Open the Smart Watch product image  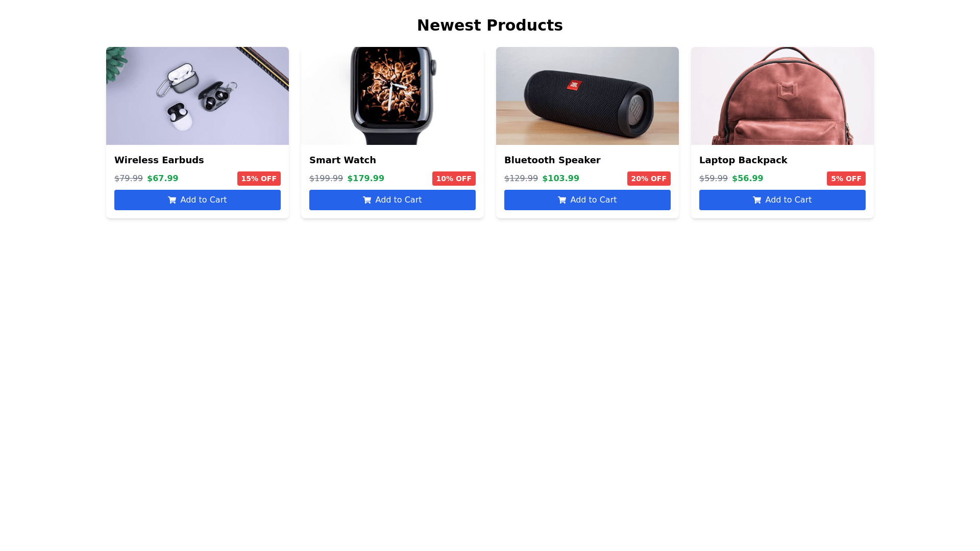[393, 96]
